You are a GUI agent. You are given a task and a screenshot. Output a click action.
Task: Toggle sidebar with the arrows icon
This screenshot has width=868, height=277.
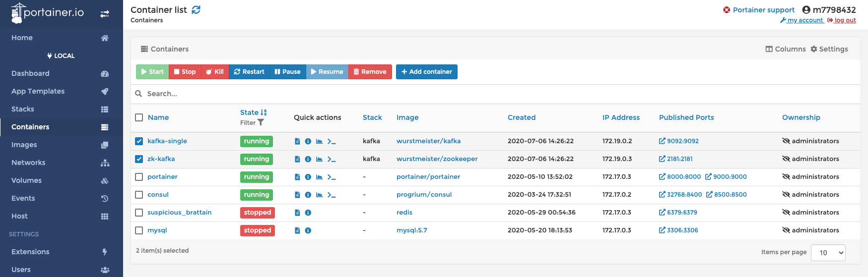pyautogui.click(x=105, y=14)
